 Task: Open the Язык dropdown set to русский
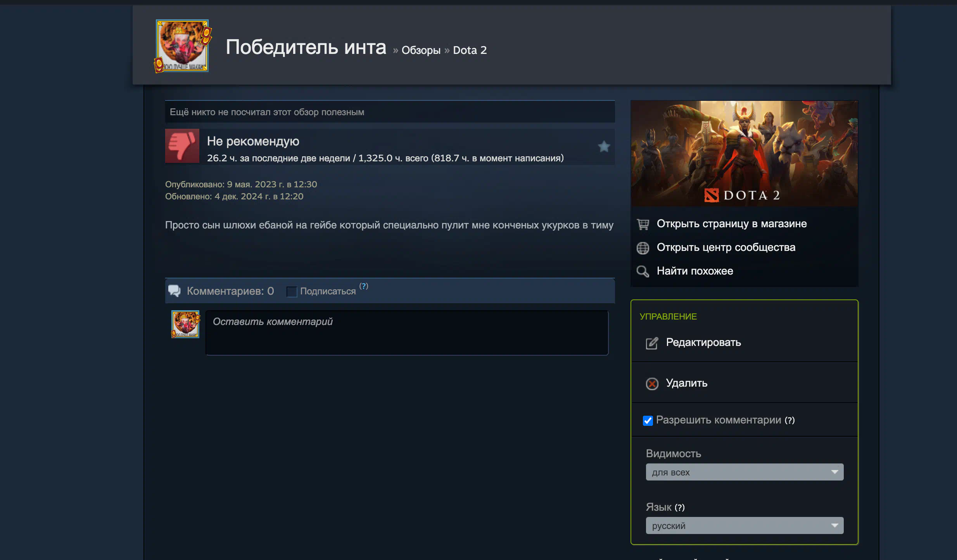[x=745, y=525]
